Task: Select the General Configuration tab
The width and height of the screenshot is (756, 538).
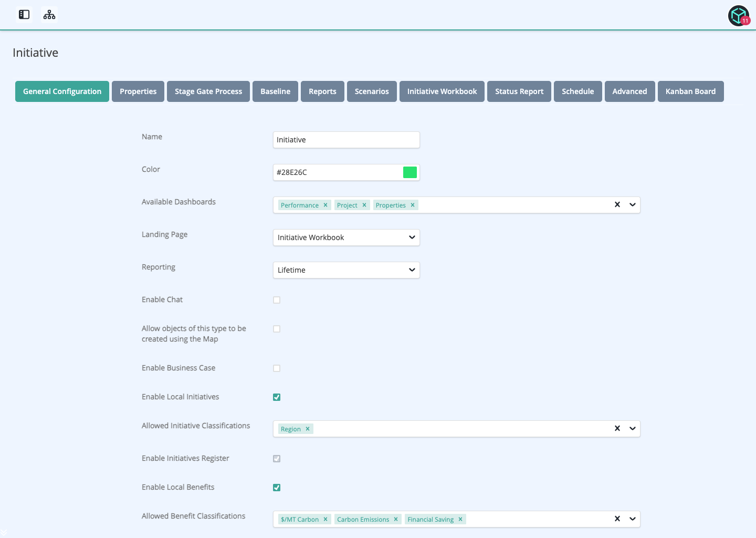Action: coord(62,91)
